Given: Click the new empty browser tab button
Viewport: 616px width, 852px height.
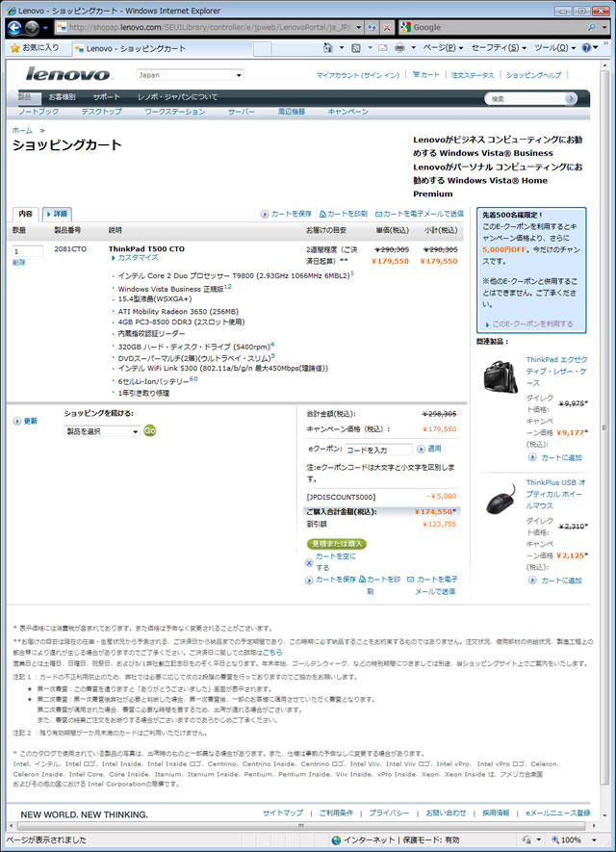Looking at the screenshot, I should point(263,49).
